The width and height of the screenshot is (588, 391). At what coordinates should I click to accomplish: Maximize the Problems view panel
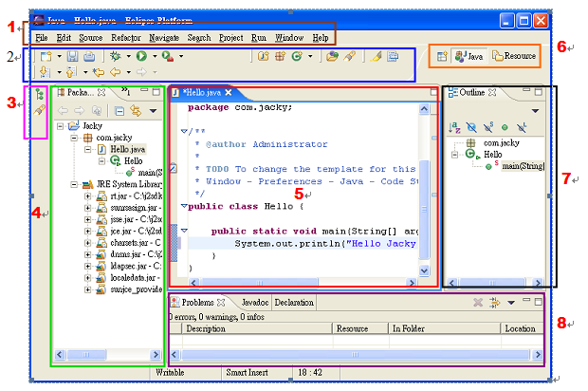coord(538,302)
